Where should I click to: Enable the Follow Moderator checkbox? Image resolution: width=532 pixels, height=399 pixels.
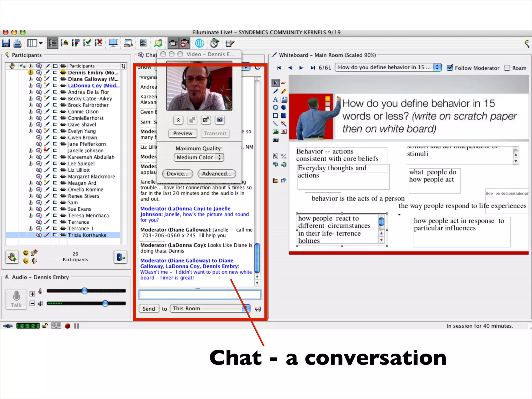click(x=450, y=68)
